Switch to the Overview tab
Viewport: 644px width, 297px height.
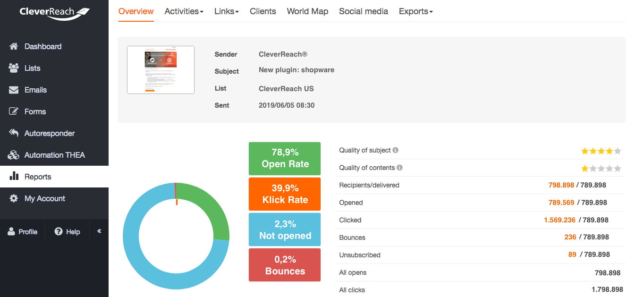click(136, 11)
